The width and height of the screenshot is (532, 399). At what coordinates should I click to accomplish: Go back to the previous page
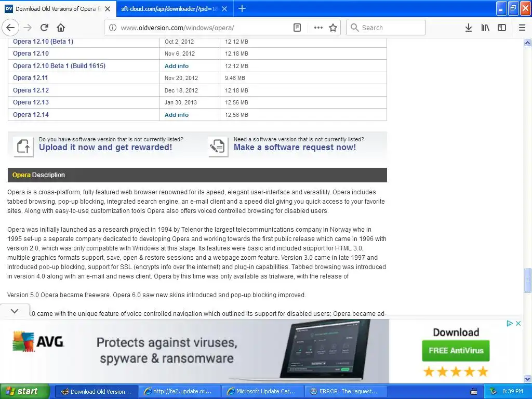coord(10,28)
